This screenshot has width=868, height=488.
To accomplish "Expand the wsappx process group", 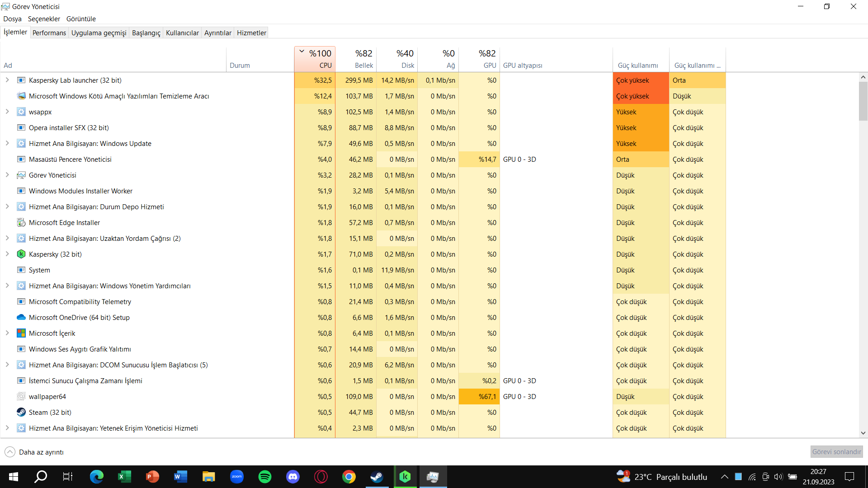I will point(7,112).
